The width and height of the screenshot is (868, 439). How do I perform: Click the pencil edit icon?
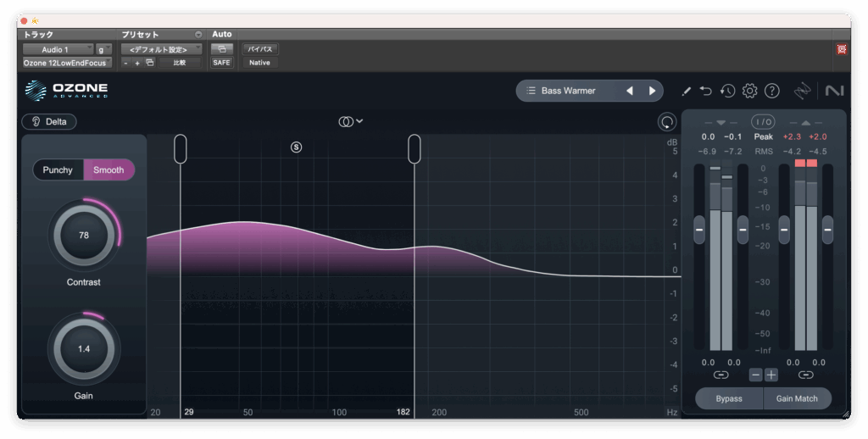coord(687,91)
